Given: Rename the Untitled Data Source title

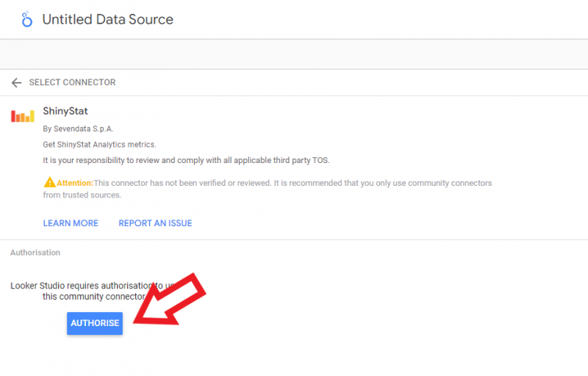Looking at the screenshot, I should coord(107,20).
